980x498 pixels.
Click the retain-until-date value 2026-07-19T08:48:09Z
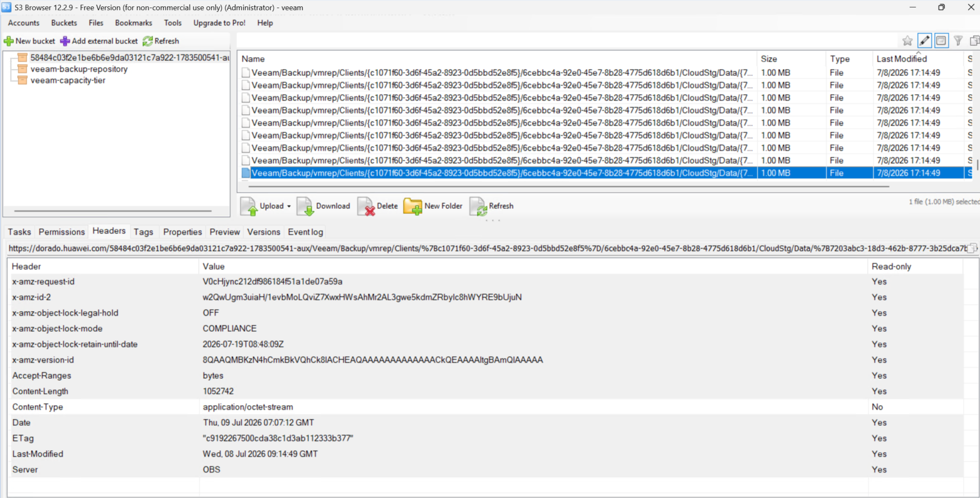point(243,344)
